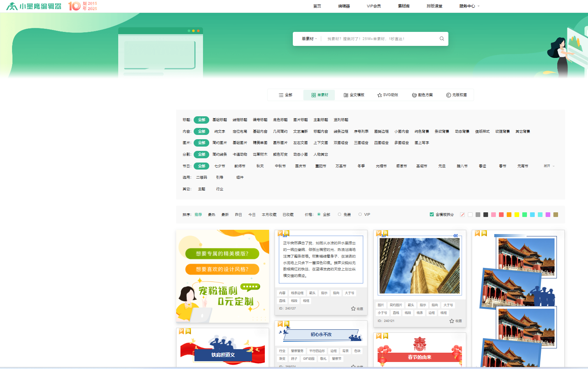Click the 无版权图 copyright icon

click(448, 95)
